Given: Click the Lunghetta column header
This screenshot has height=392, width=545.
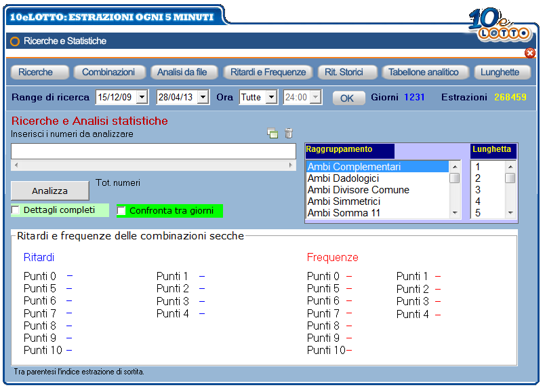Looking at the screenshot, I should point(493,151).
